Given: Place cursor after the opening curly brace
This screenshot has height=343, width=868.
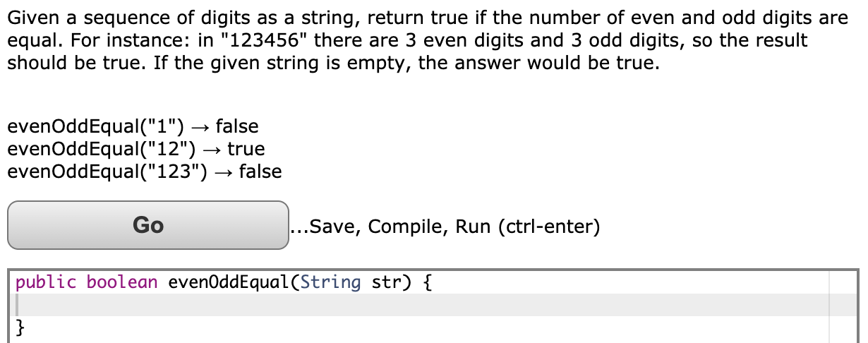Looking at the screenshot, I should [432, 283].
